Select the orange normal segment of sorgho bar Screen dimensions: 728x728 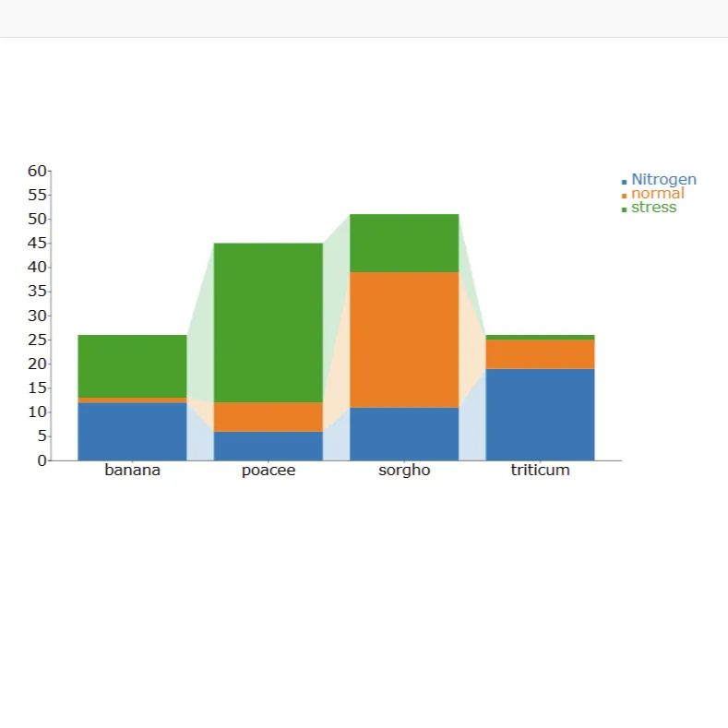point(404,340)
